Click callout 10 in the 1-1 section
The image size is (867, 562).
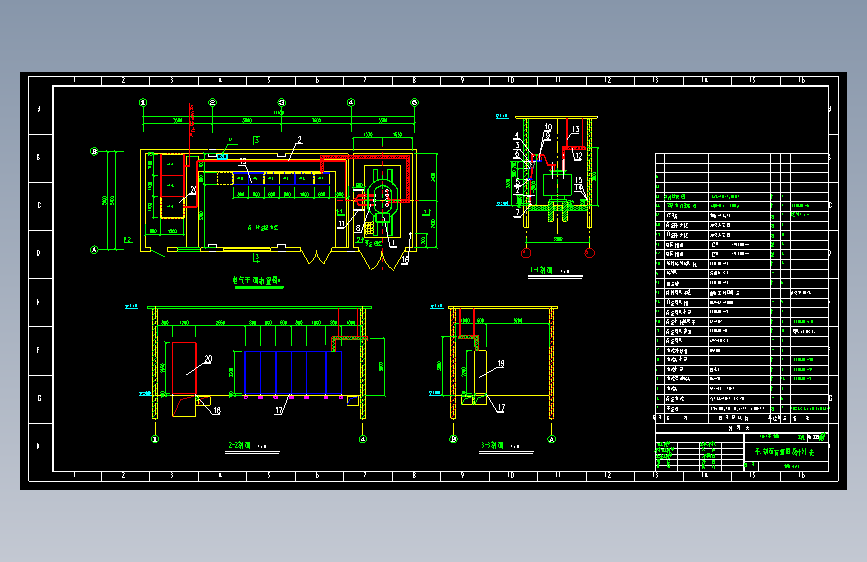548,127
